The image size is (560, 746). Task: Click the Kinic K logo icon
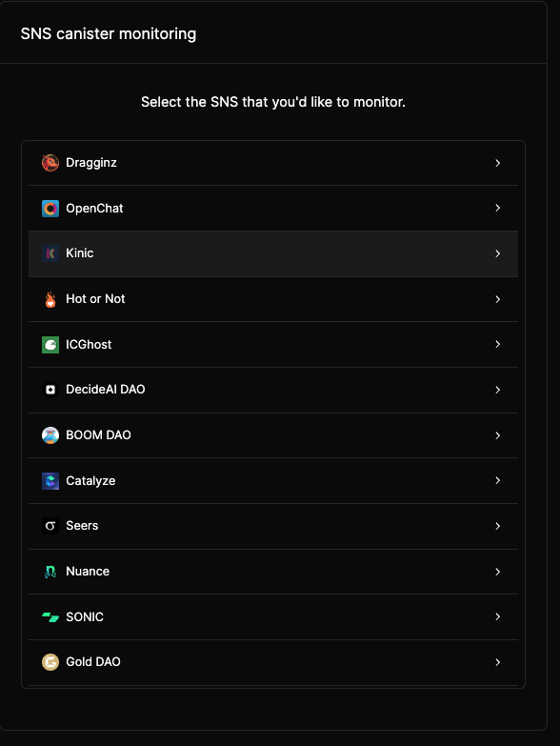click(x=50, y=253)
